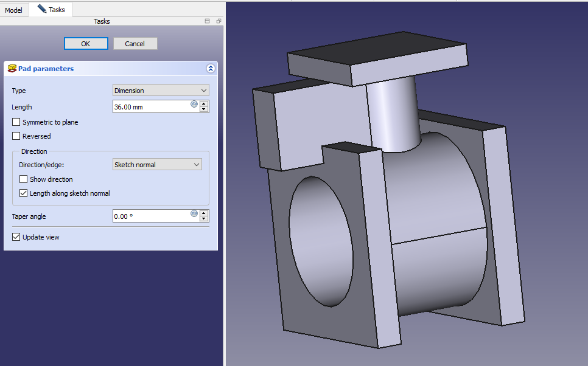588x366 pixels.
Task: Disable the Update view checkbox
Action: click(x=16, y=237)
